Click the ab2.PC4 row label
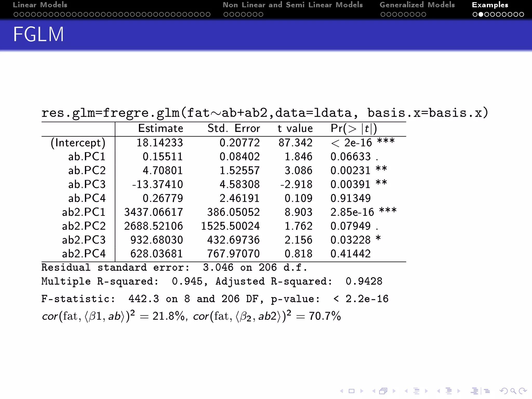The image size is (532, 399). click(x=84, y=254)
